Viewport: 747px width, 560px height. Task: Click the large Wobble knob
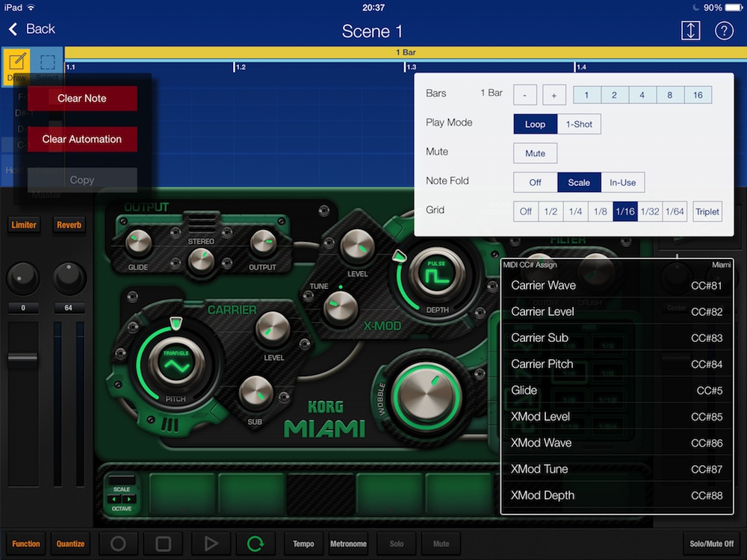pyautogui.click(x=427, y=396)
